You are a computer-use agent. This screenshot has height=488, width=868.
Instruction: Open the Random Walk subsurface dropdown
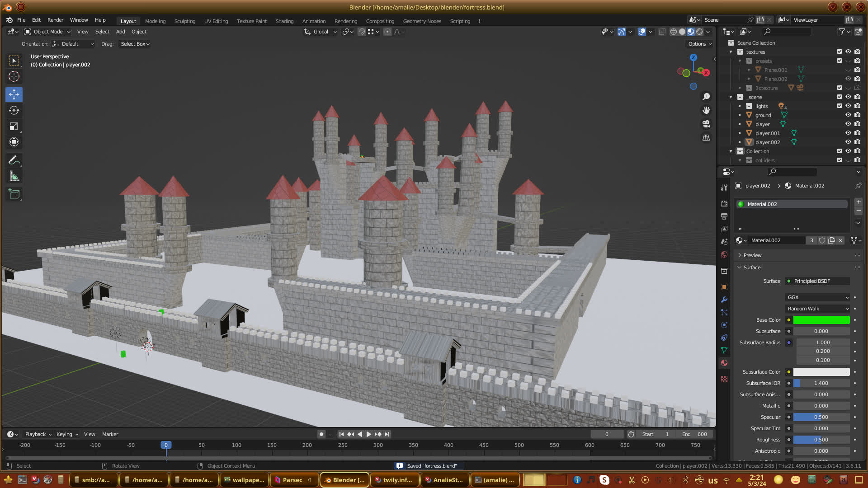(817, 309)
